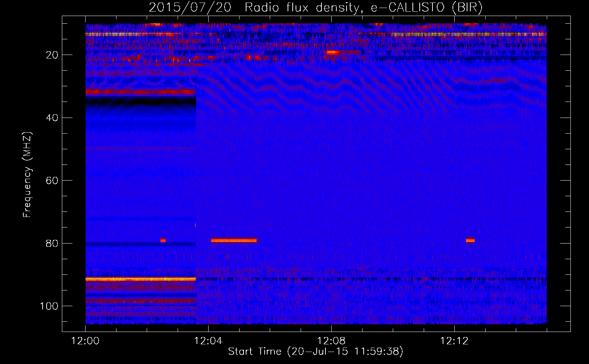Click the red horizontal band near 32 MHz
The height and width of the screenshot is (364, 589).
pyautogui.click(x=141, y=92)
